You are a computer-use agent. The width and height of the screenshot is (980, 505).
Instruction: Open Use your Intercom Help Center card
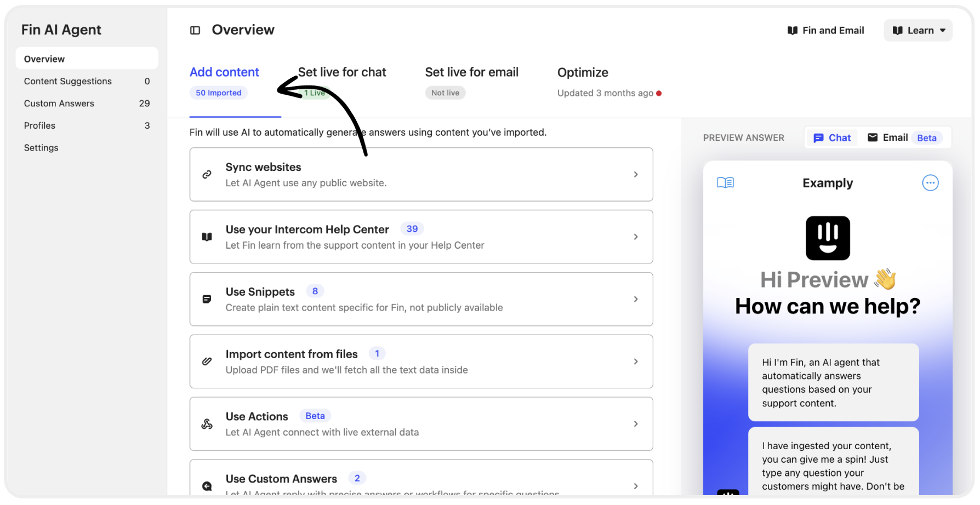coord(421,237)
